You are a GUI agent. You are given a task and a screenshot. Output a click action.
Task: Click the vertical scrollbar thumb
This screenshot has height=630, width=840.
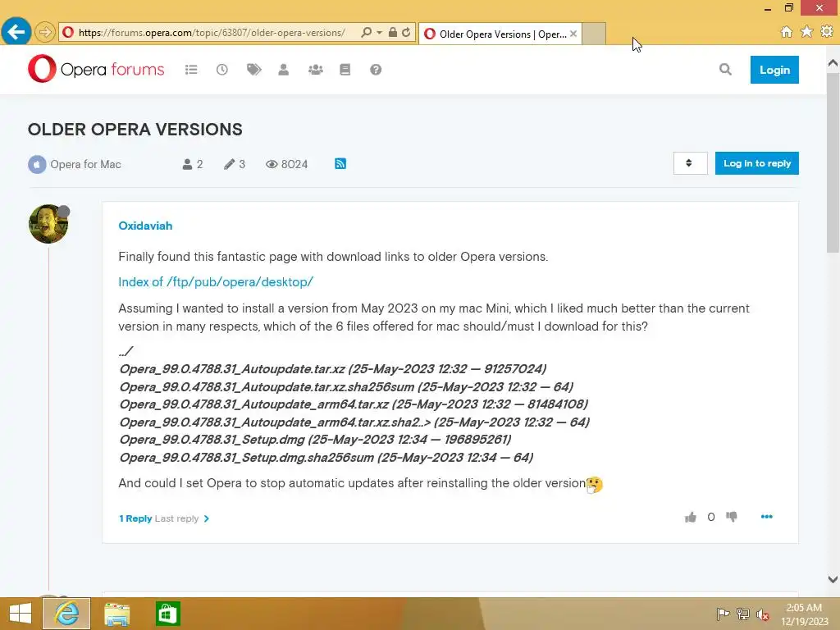pyautogui.click(x=833, y=163)
